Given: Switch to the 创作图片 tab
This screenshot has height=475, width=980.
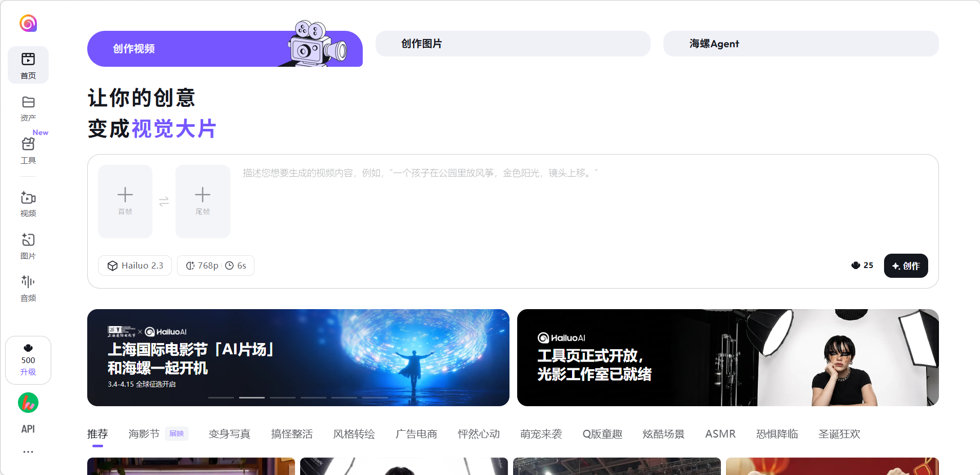Looking at the screenshot, I should tap(513, 44).
